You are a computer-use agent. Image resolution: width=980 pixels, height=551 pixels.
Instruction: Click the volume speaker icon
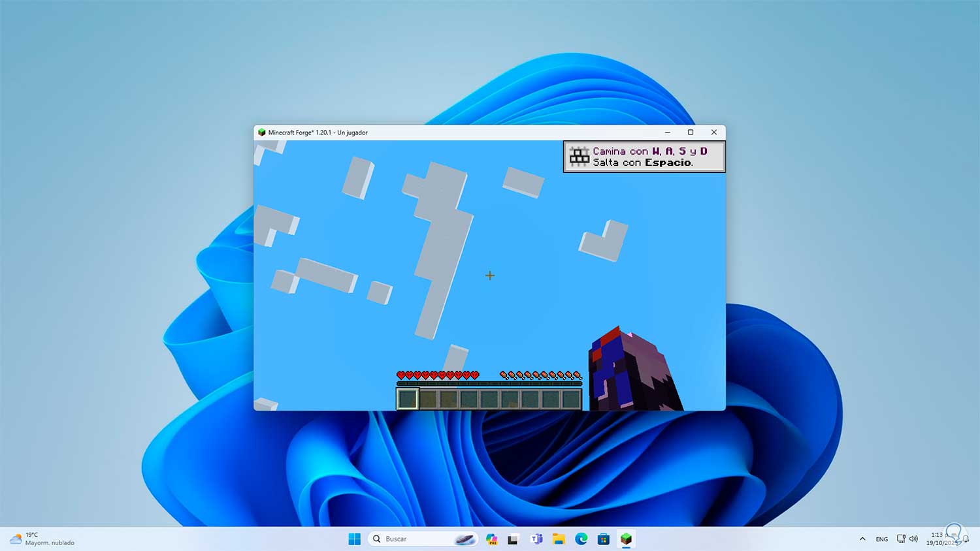[913, 539]
